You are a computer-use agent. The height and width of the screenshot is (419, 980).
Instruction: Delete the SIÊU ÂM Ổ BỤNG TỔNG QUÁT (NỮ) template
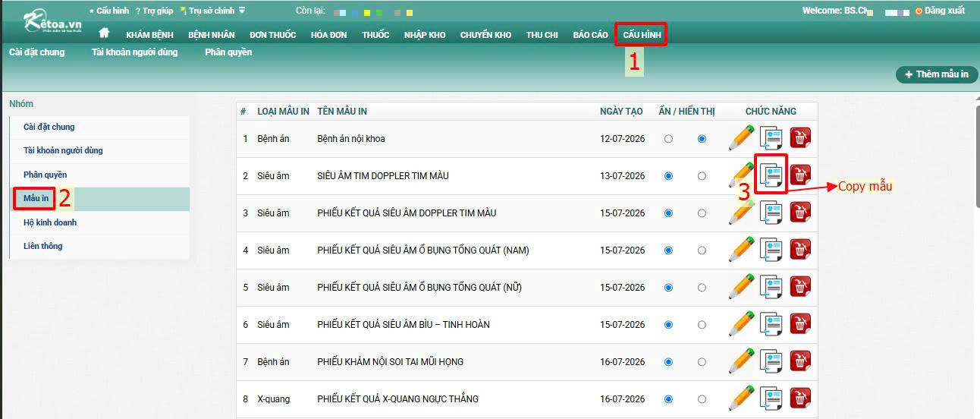(x=800, y=287)
